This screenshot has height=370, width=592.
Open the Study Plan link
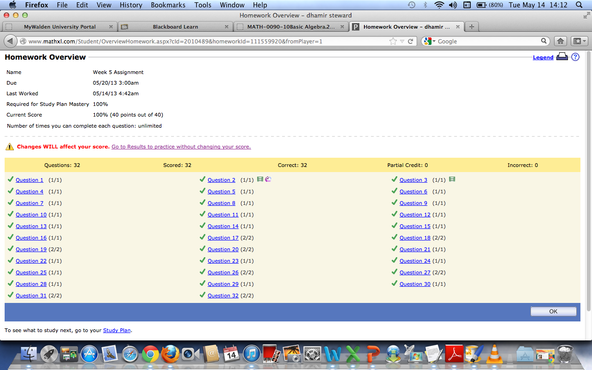[x=117, y=330]
